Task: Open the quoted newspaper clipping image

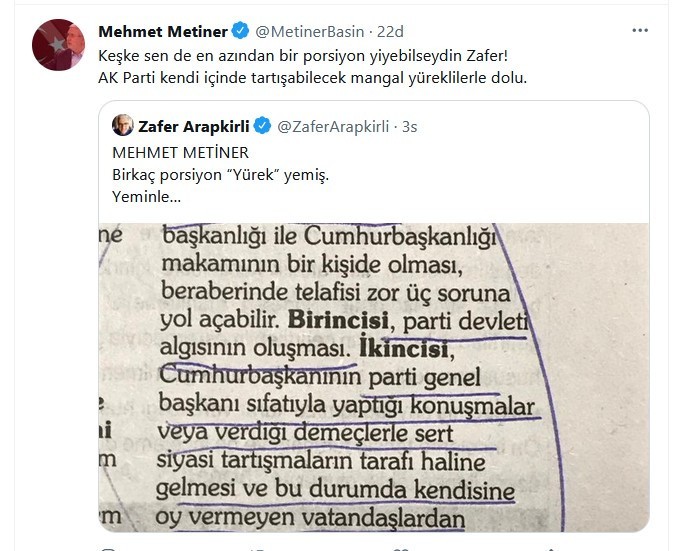Action: pos(374,377)
